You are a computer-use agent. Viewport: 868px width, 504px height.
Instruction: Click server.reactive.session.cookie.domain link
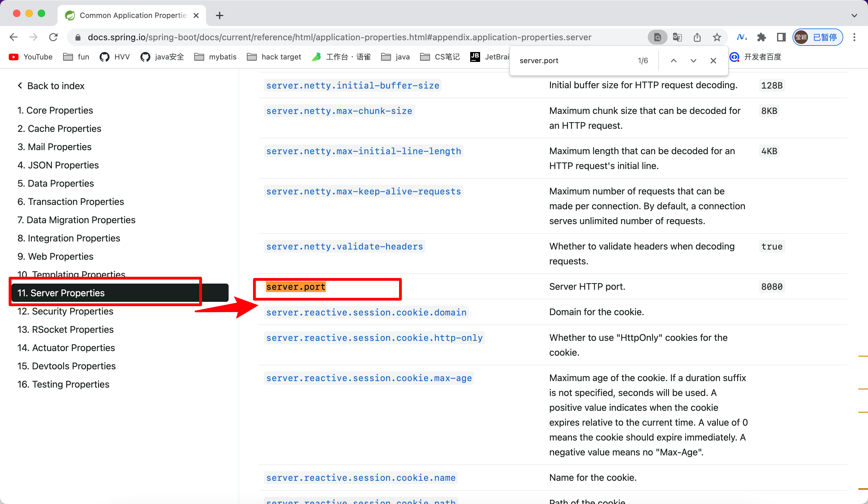click(x=366, y=312)
